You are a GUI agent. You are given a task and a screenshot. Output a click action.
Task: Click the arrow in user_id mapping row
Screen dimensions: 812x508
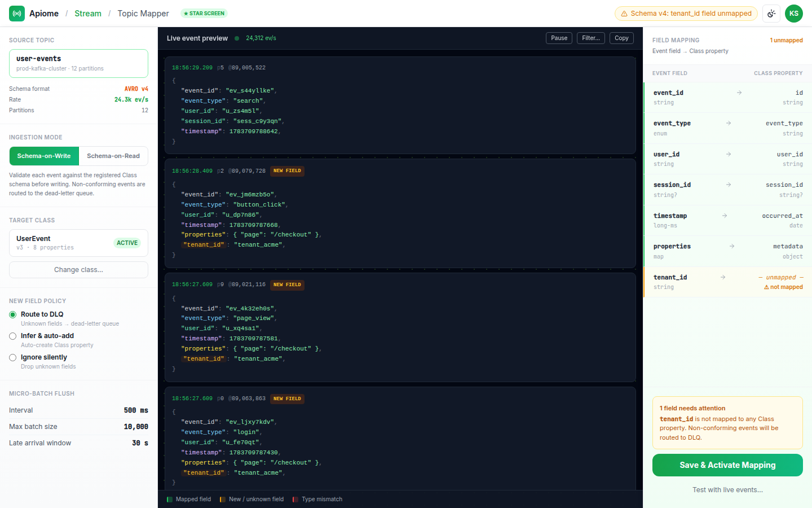(729, 154)
